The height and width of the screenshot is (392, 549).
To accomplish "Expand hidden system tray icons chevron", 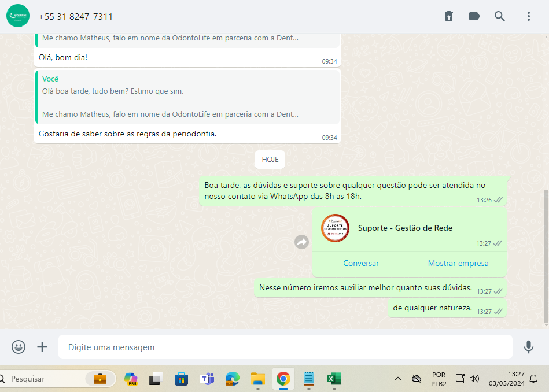I will 398,379.
